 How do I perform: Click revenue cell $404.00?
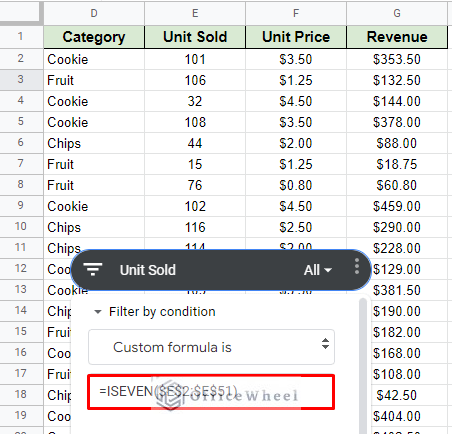pos(409,416)
